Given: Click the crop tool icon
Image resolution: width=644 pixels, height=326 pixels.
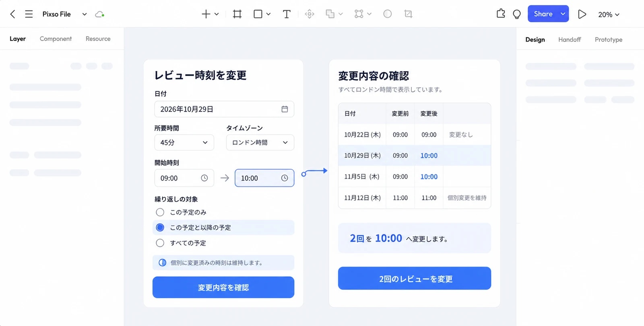Looking at the screenshot, I should pyautogui.click(x=408, y=14).
